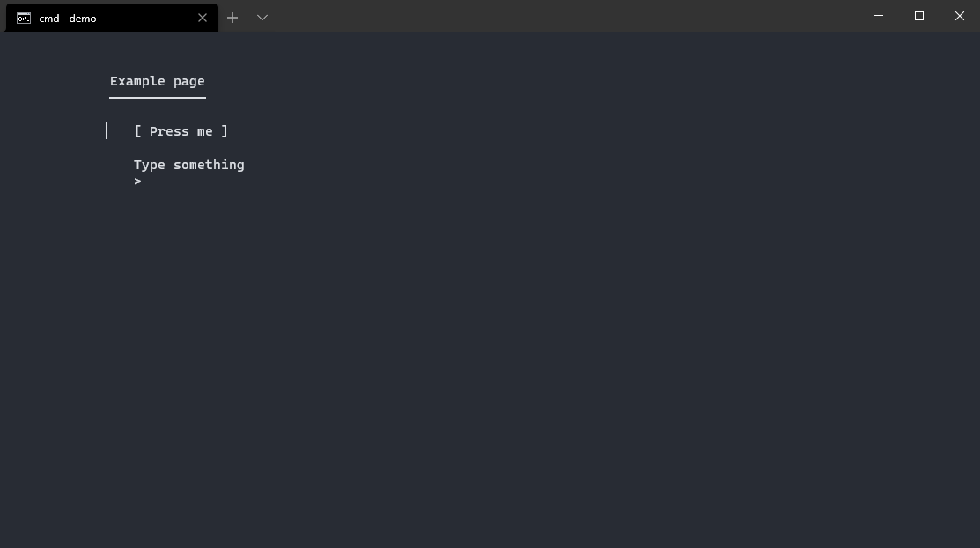Click the > prompt symbol

pyautogui.click(x=137, y=181)
